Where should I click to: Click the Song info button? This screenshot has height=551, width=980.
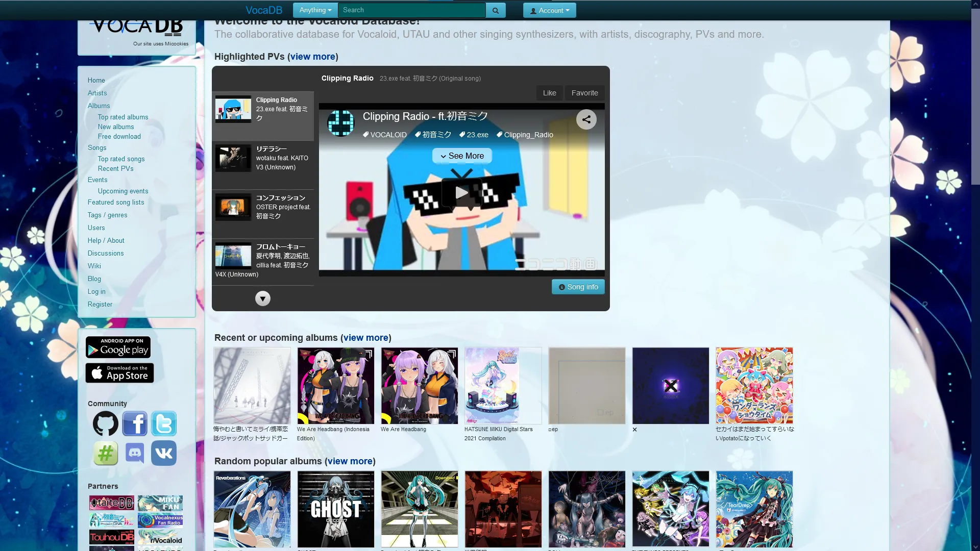point(578,287)
